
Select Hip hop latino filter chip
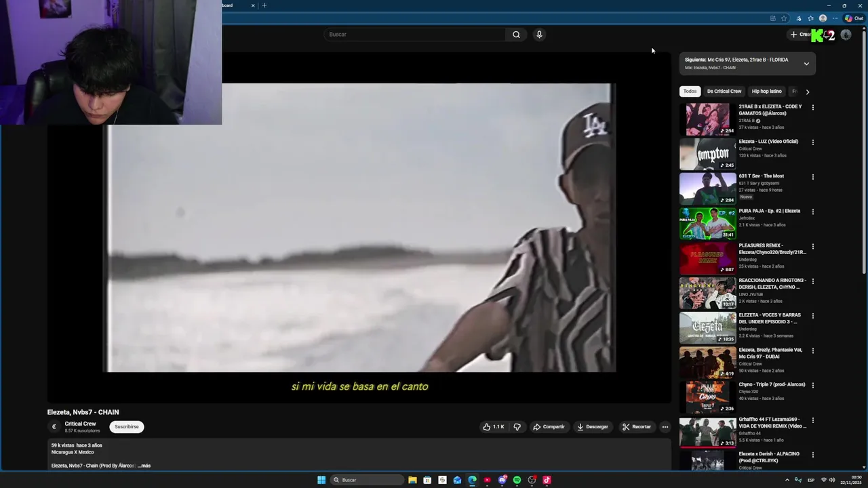coord(766,91)
